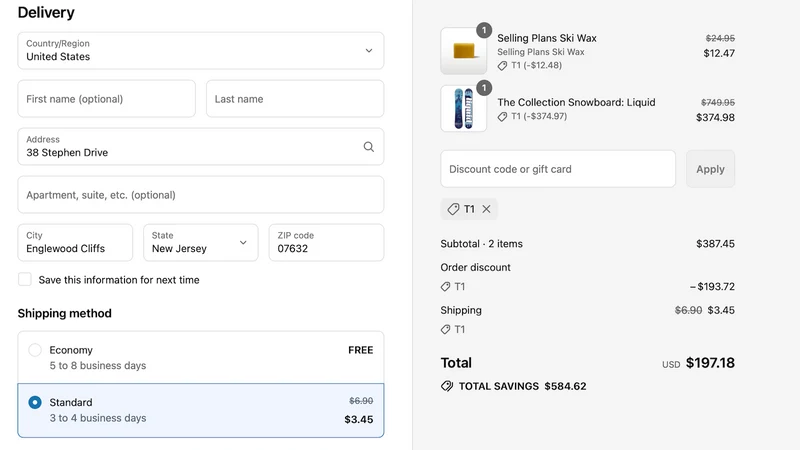Click the City field Englewood Cliffs
800x450 pixels.
coord(75,242)
